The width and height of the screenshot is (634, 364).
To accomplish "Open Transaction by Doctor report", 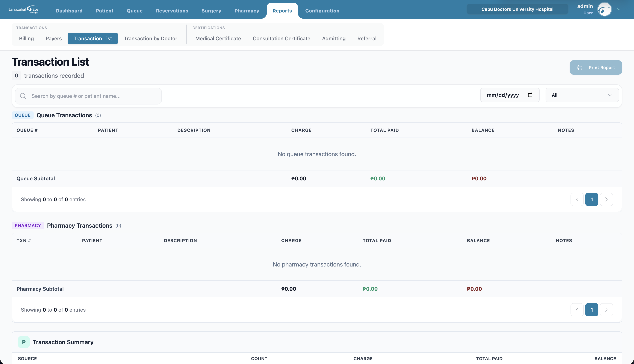I will pyautogui.click(x=150, y=38).
